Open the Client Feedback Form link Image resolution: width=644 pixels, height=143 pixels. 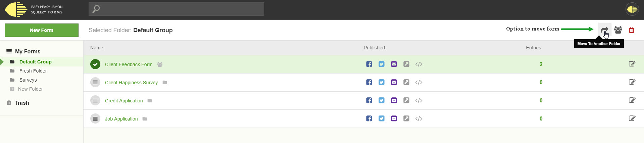(x=129, y=64)
